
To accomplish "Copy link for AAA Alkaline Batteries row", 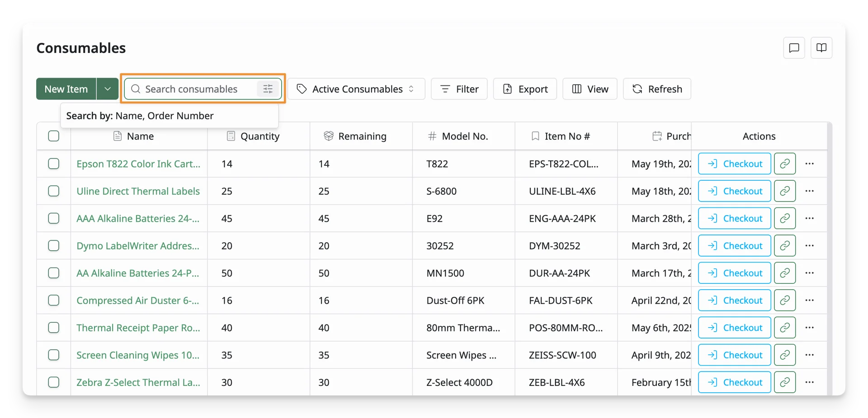I will point(785,218).
